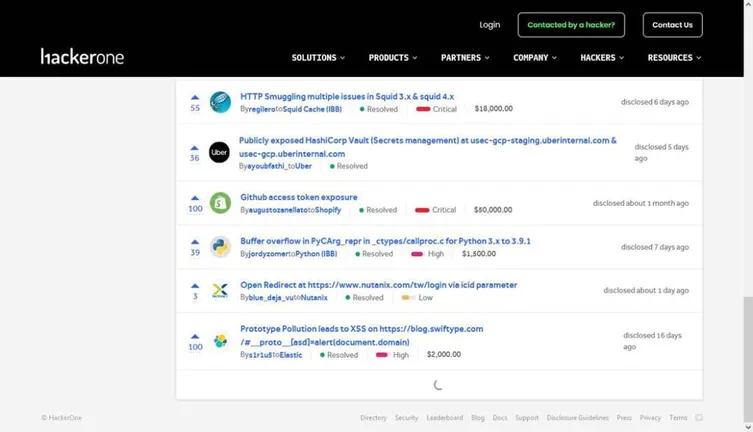The height and width of the screenshot is (432, 753).
Task: Open the Support footer link
Action: (x=527, y=418)
